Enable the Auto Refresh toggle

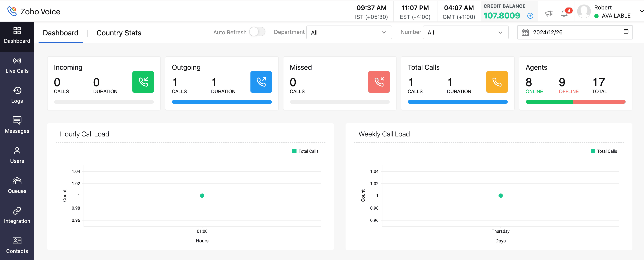tap(257, 32)
